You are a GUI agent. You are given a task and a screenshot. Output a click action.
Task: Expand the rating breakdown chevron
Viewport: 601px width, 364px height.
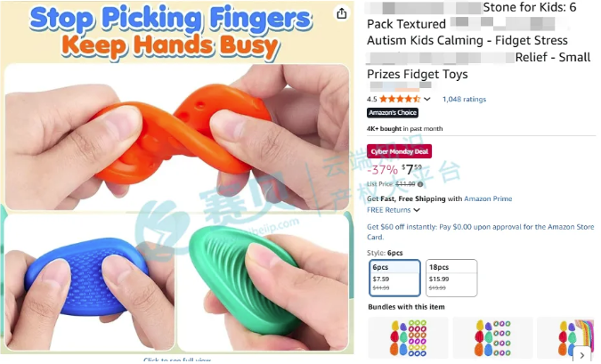[427, 100]
